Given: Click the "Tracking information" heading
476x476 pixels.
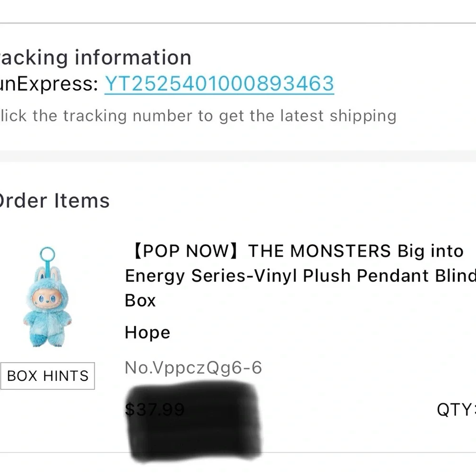Looking at the screenshot, I should click(x=95, y=58).
